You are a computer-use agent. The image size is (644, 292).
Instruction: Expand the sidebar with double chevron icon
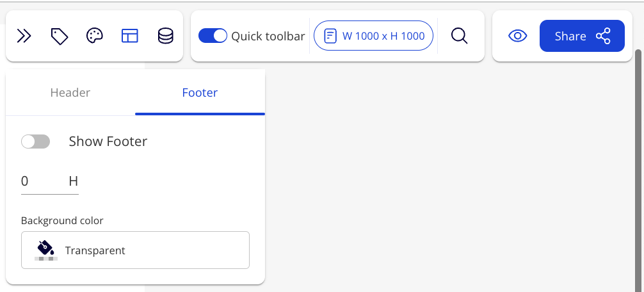click(24, 36)
